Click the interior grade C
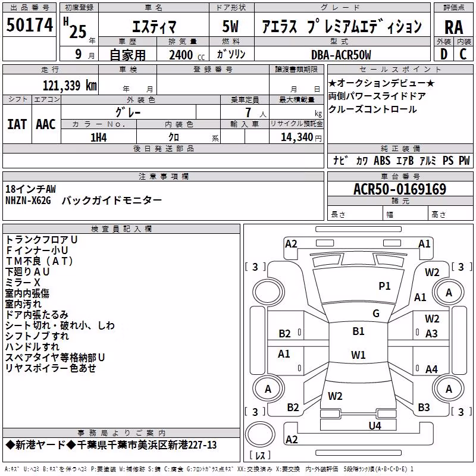The width and height of the screenshot is (476, 476). point(463,54)
